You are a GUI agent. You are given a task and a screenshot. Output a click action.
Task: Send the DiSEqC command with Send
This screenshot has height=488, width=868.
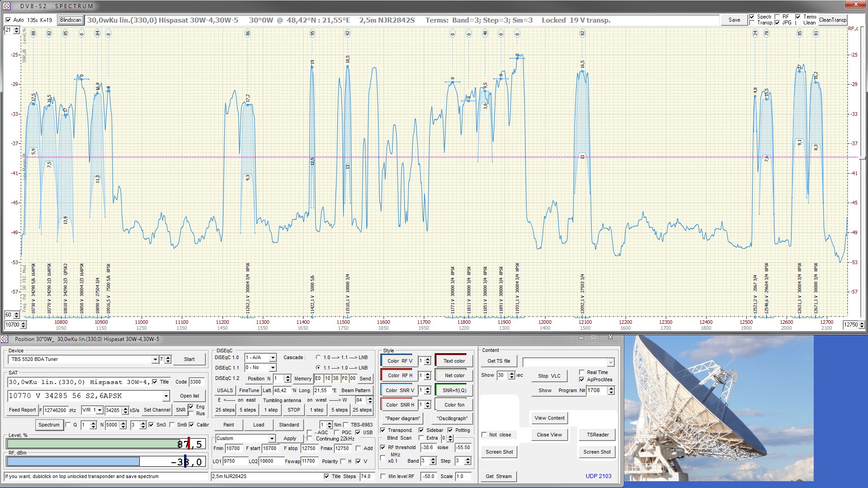(x=365, y=379)
